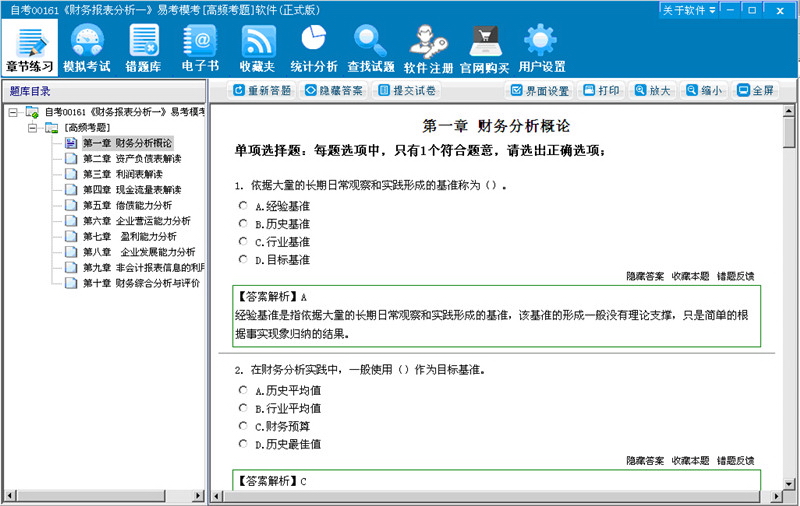The height and width of the screenshot is (506, 800).
Task: Click the 放大 zoom-in button
Action: point(652,90)
